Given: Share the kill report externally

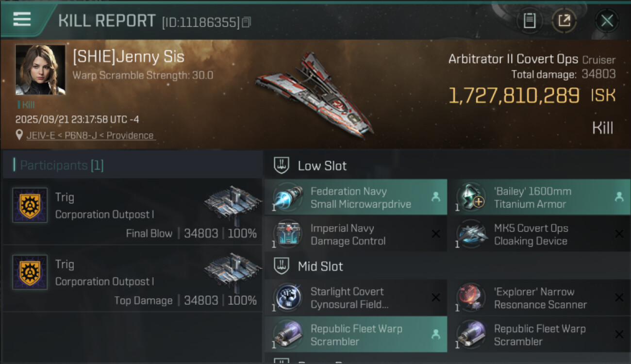Looking at the screenshot, I should point(564,20).
